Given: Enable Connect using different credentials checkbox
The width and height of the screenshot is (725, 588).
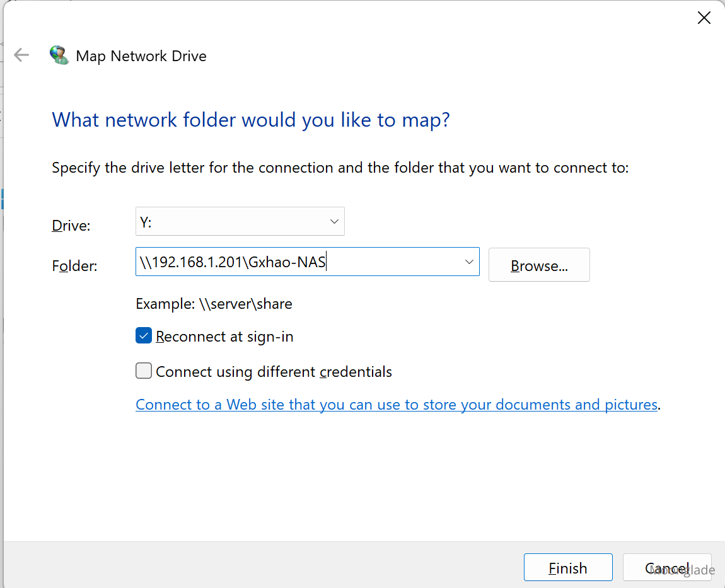Looking at the screenshot, I should [x=144, y=371].
